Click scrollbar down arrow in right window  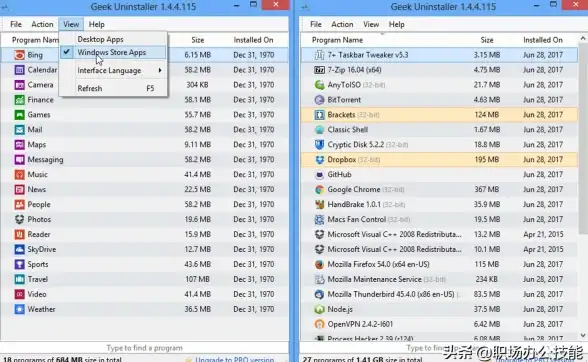tap(583, 335)
